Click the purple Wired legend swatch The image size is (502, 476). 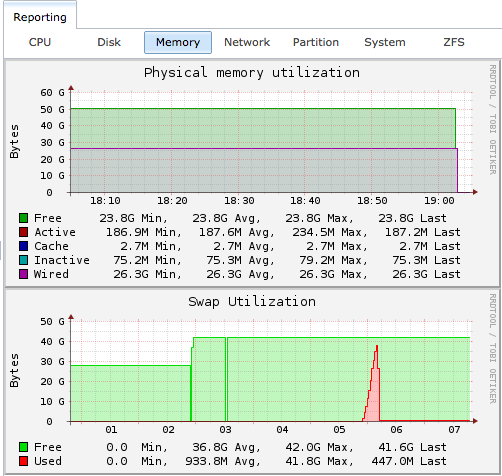coord(23,274)
